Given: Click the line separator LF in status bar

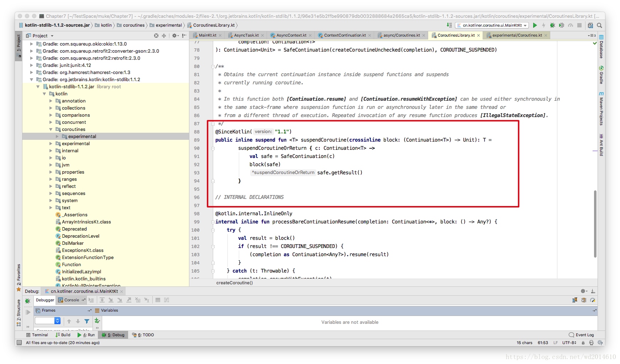Looking at the screenshot, I should [556, 343].
